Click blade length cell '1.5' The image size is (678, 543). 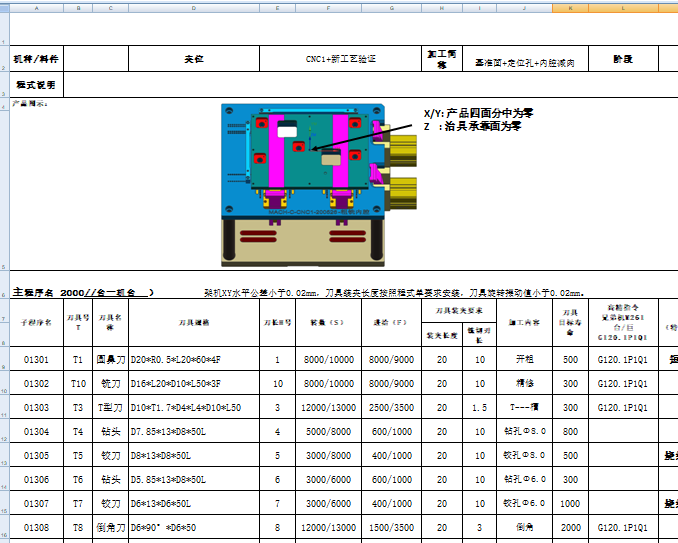pyautogui.click(x=480, y=407)
